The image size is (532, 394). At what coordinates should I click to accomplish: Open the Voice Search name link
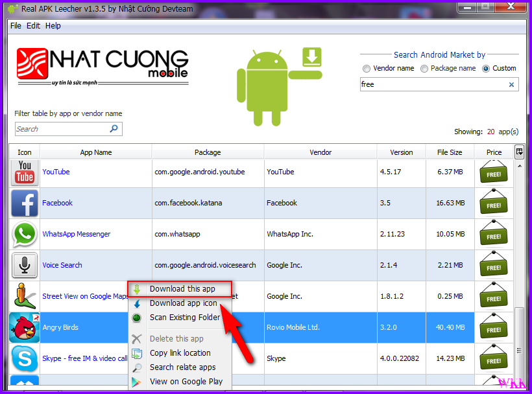pos(62,265)
